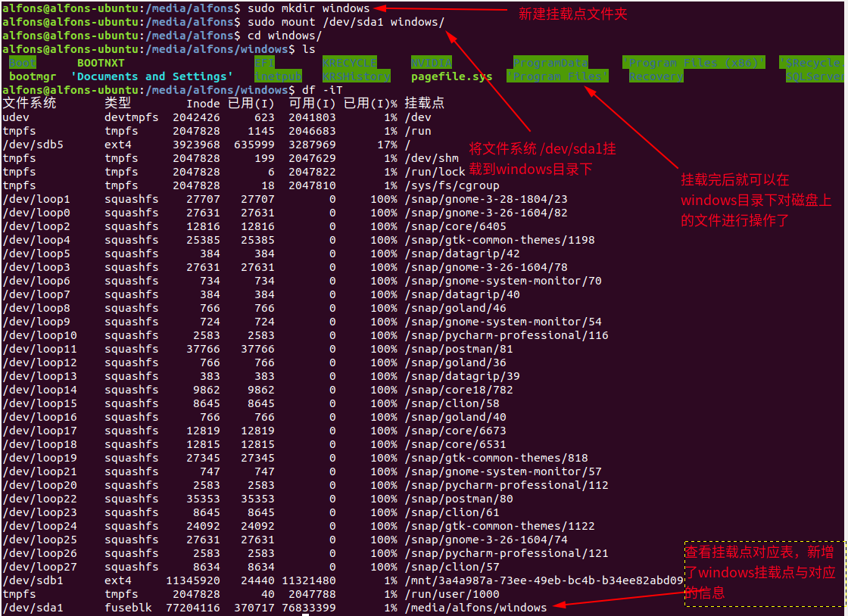Click the red annotation 新建挂载点文件夹
Screen dimensions: 848x616
572,14
